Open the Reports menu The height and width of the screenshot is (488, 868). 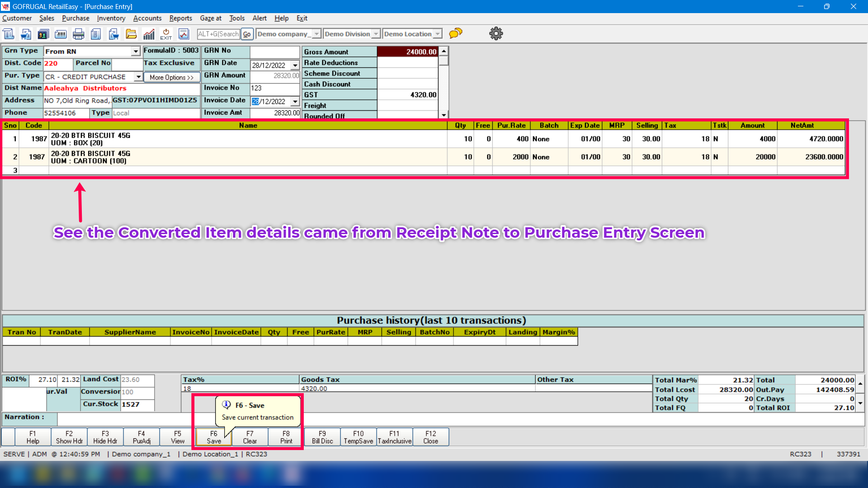click(180, 18)
